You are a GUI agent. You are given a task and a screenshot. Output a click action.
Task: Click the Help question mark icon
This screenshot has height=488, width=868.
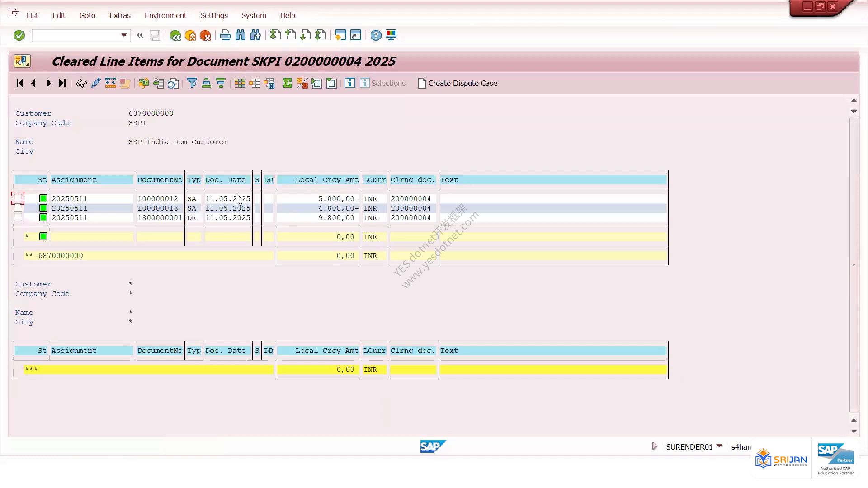pyautogui.click(x=376, y=35)
